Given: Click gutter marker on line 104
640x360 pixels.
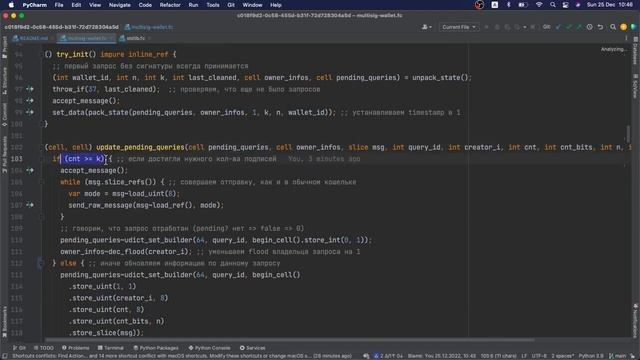Looking at the screenshot, I should 30,170.
